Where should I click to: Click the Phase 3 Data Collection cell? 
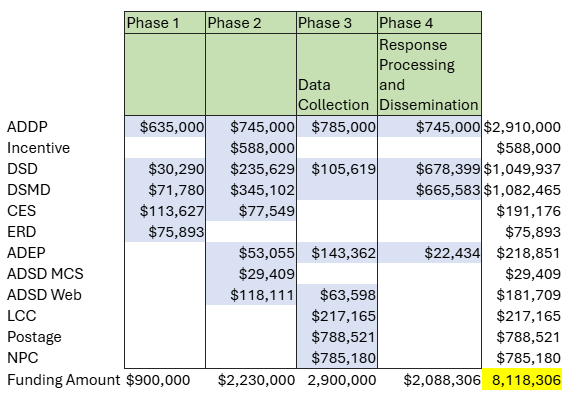click(337, 75)
